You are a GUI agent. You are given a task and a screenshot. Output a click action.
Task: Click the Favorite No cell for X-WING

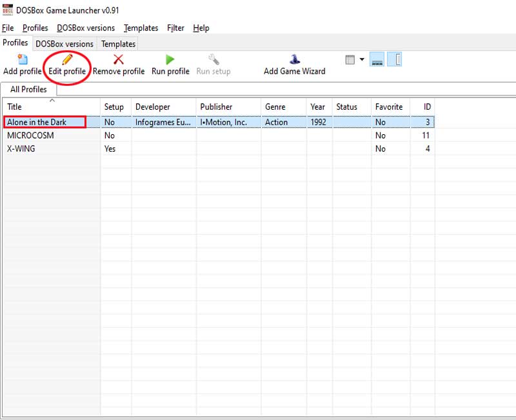coord(391,148)
